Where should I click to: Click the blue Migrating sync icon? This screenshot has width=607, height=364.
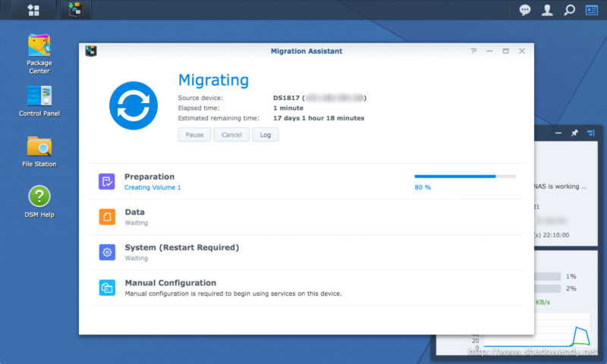[134, 105]
